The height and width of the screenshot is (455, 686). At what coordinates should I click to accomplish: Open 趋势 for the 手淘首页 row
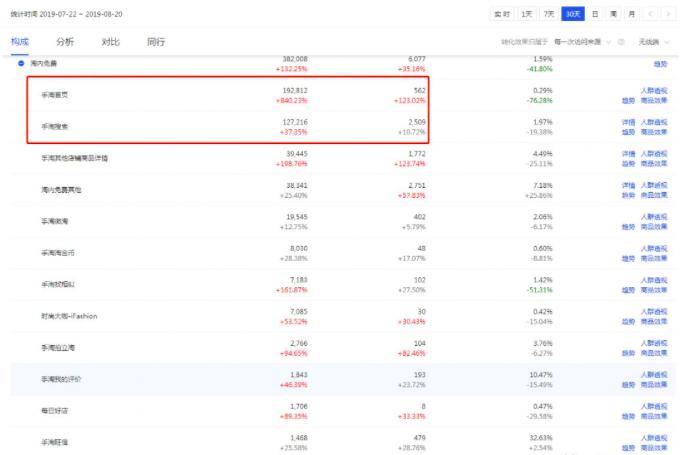(628, 101)
